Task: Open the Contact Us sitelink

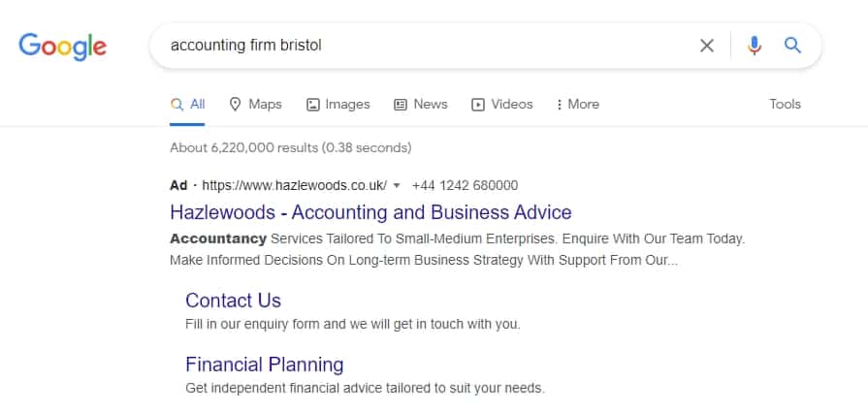Action: coord(233,301)
